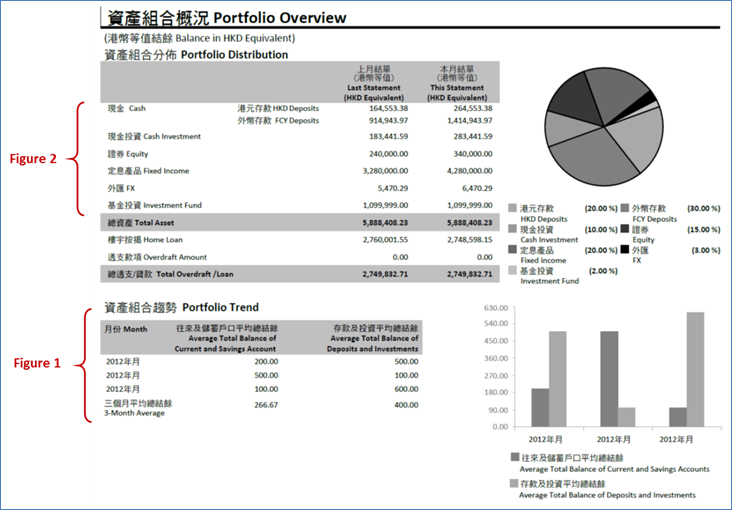Select the black FX legend swatch
This screenshot has width=732, height=510.
coord(626,249)
